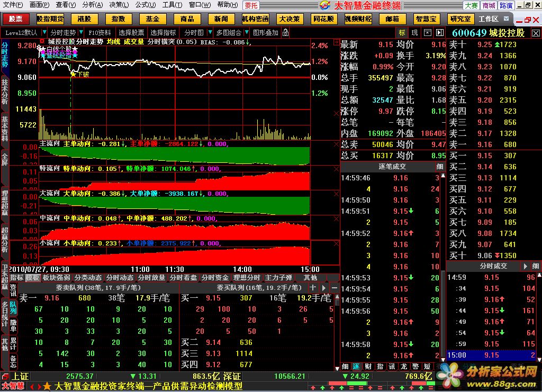The width and height of the screenshot is (542, 392).
Task: Select the 财 bottom tab
Action: (x=368, y=367)
